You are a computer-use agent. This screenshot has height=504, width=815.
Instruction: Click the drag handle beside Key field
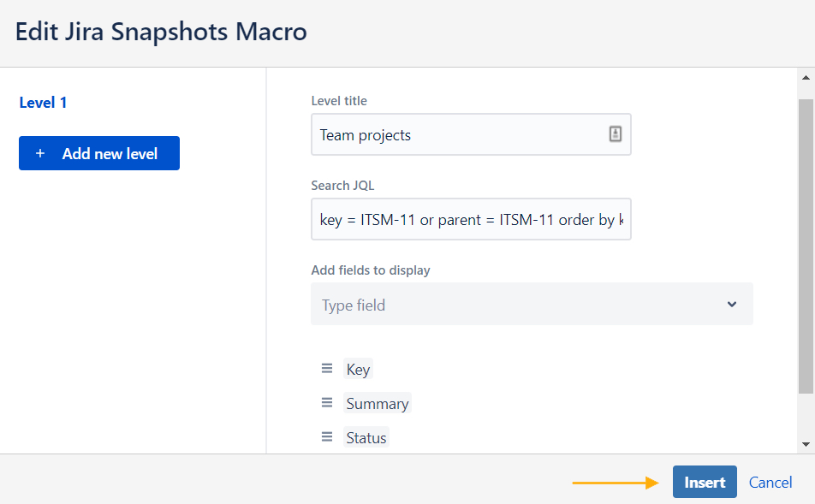[x=327, y=369]
